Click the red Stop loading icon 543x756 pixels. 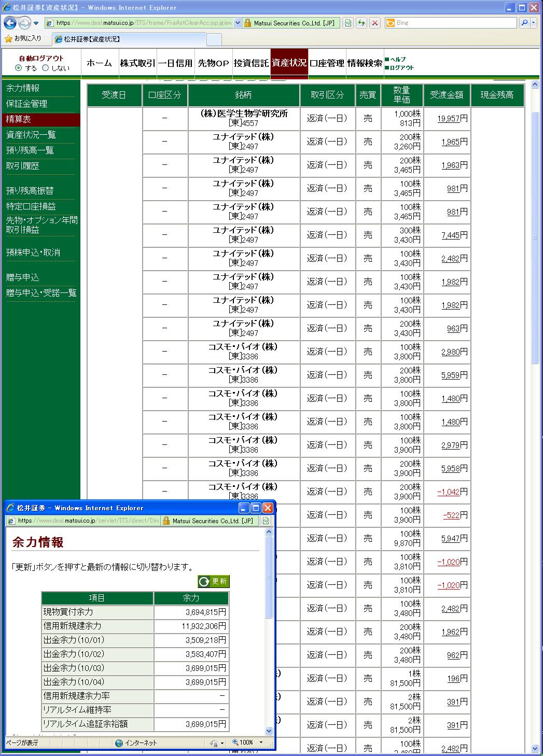[375, 23]
